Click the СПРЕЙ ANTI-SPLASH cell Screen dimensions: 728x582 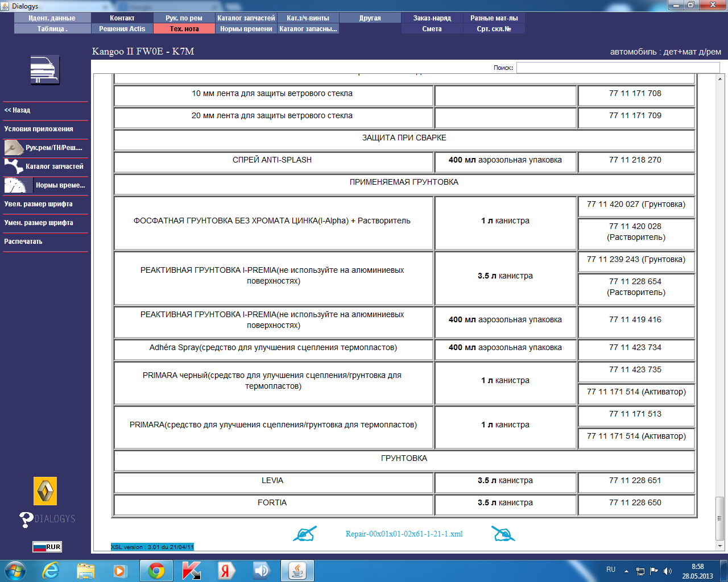click(272, 162)
